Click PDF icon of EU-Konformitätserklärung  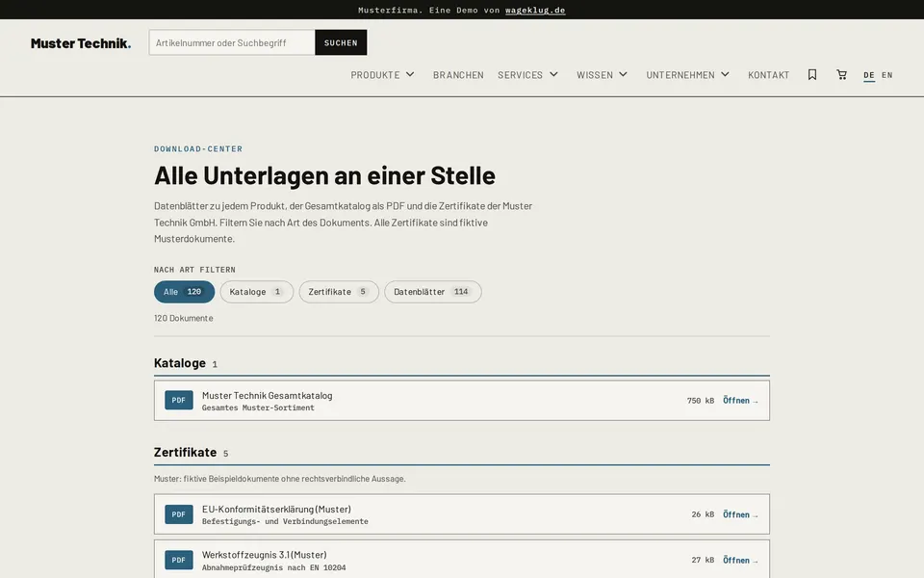pos(179,514)
